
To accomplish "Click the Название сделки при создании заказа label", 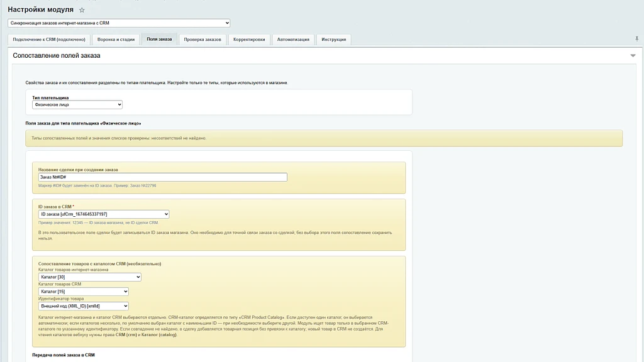I will coord(78,170).
